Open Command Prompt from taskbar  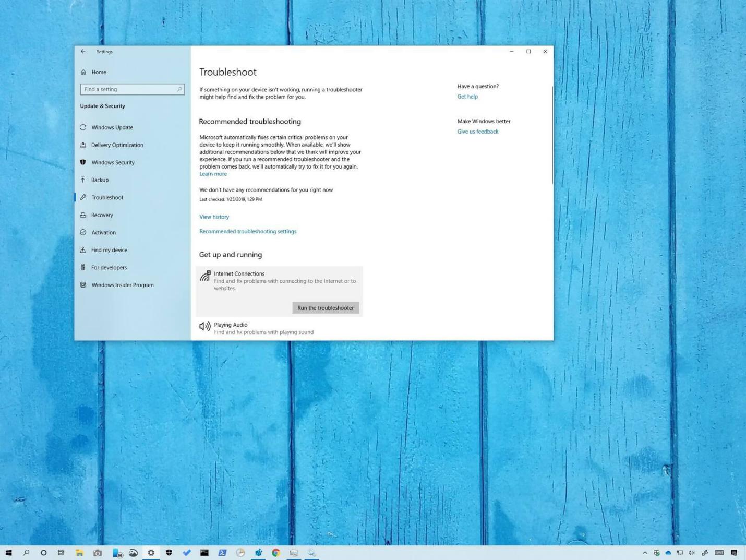(x=204, y=553)
